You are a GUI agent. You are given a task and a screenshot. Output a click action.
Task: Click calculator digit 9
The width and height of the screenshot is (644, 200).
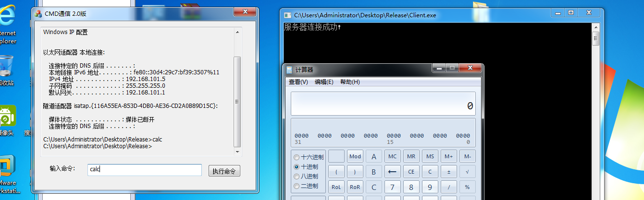(x=430, y=187)
